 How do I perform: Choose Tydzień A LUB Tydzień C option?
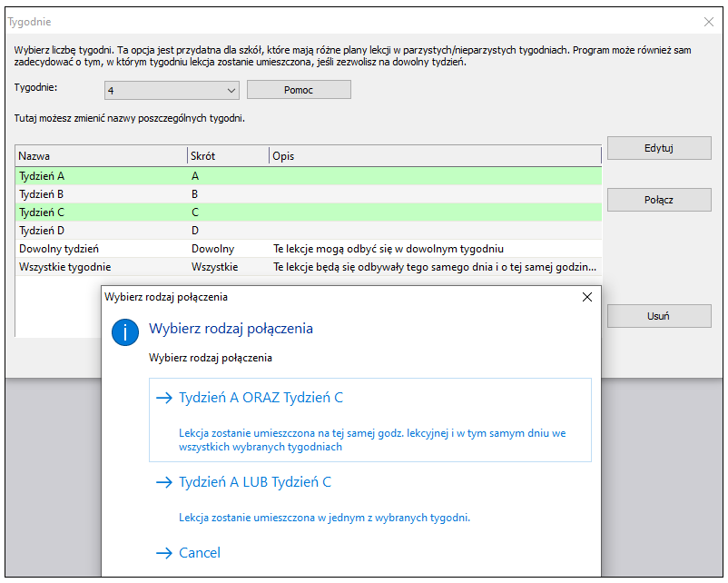[370, 499]
